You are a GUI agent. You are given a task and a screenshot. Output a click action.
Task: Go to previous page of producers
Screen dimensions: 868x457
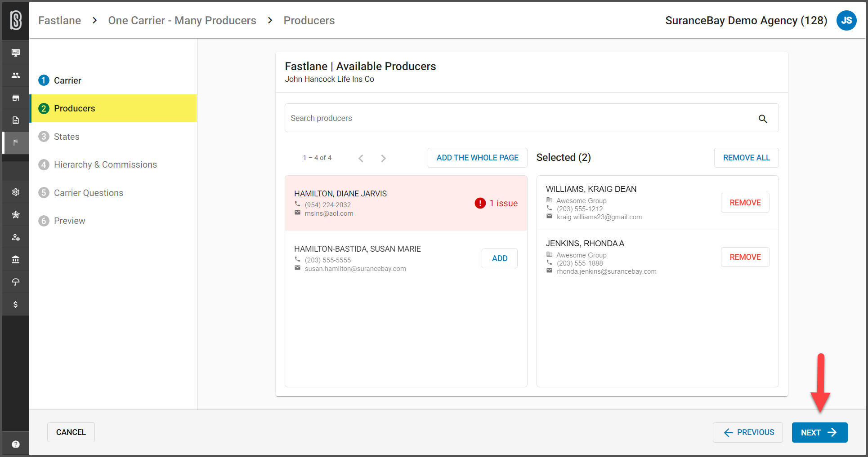(x=361, y=158)
